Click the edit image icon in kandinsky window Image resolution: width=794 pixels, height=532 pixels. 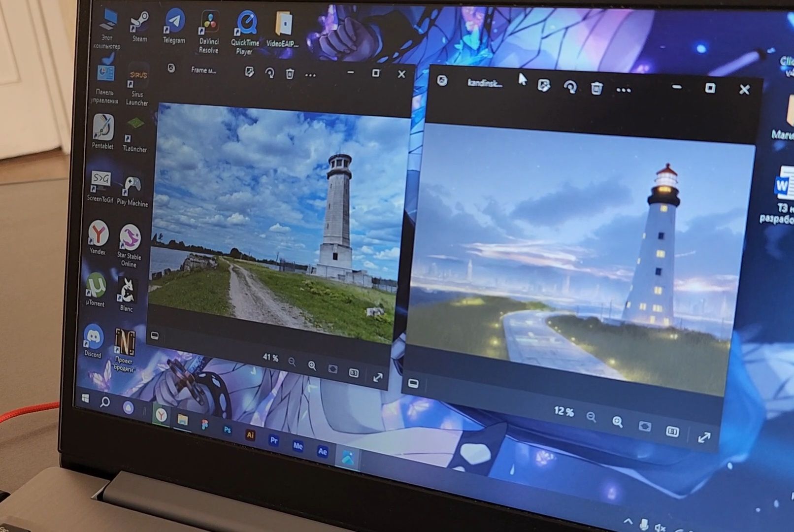(544, 86)
